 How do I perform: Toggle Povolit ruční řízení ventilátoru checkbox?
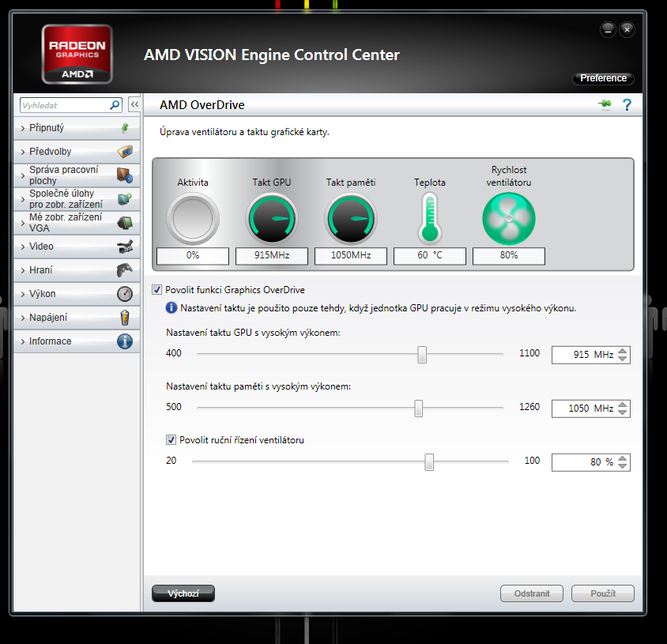[x=171, y=440]
